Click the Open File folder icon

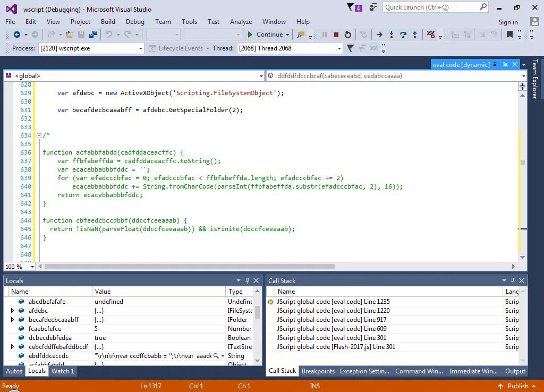coord(70,35)
